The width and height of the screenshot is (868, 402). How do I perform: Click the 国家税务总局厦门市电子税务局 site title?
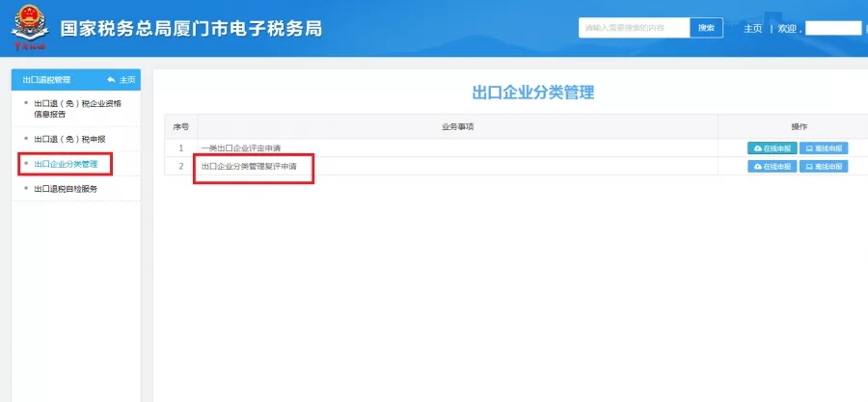tap(191, 29)
